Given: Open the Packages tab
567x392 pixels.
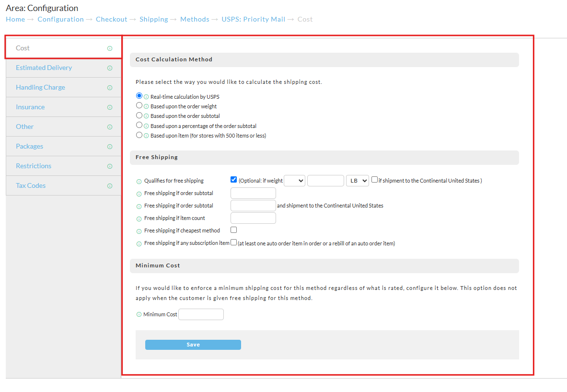Looking at the screenshot, I should (x=64, y=146).
